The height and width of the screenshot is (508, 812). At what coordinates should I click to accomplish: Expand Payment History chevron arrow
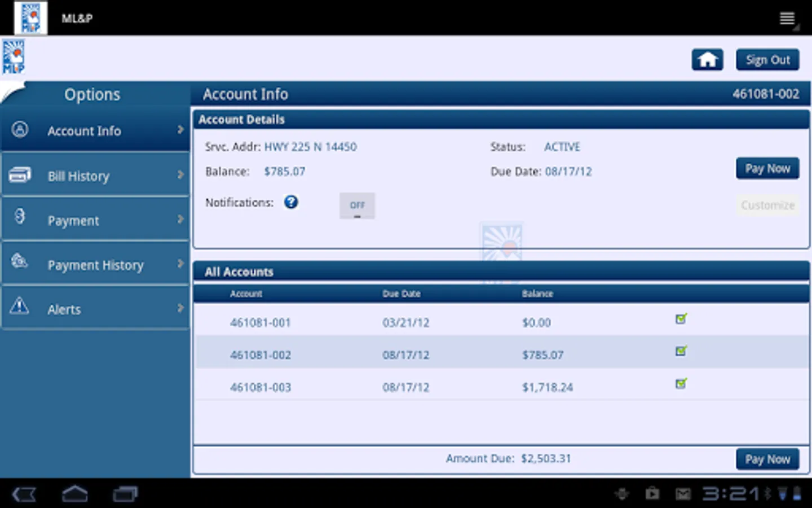point(180,264)
